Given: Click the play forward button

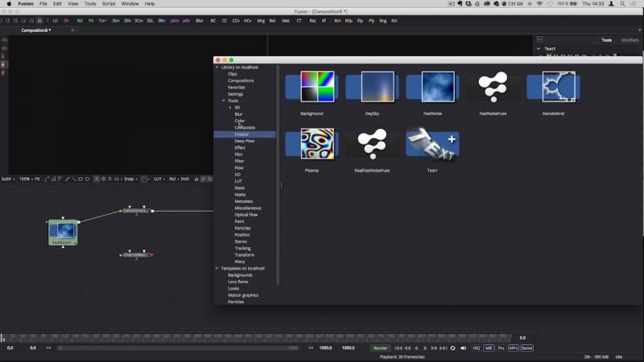Looking at the screenshot, I should coord(425,348).
